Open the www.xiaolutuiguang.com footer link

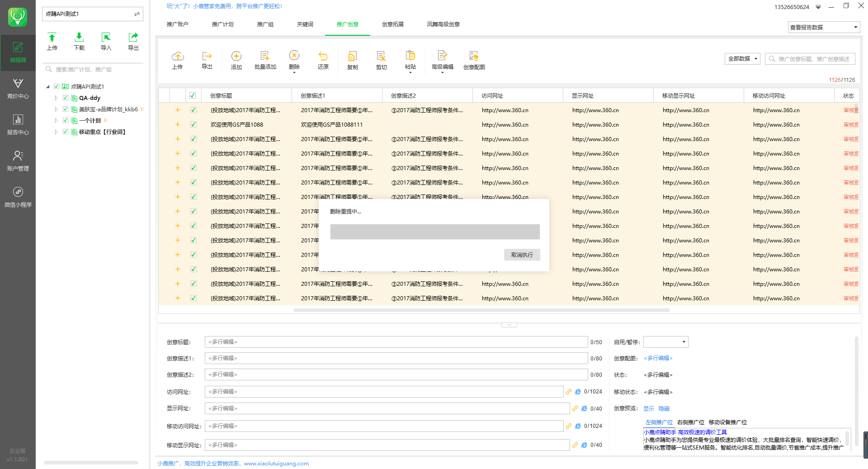[x=276, y=464]
